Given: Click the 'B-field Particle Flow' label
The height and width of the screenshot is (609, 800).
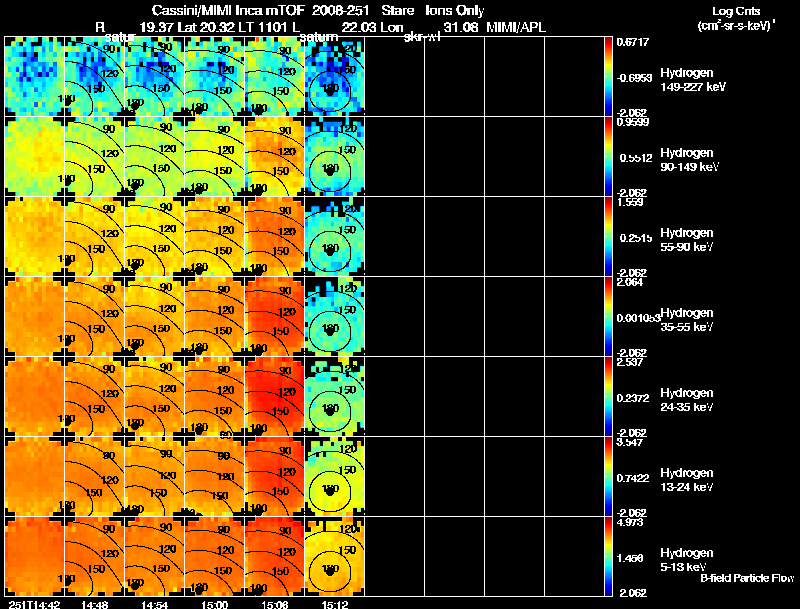Looking at the screenshot, I should pos(747,578).
